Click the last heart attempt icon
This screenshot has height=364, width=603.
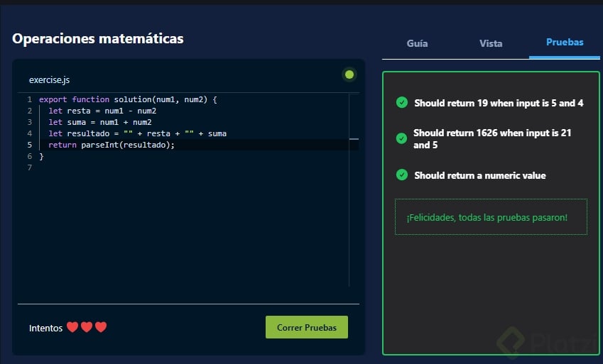point(101,327)
